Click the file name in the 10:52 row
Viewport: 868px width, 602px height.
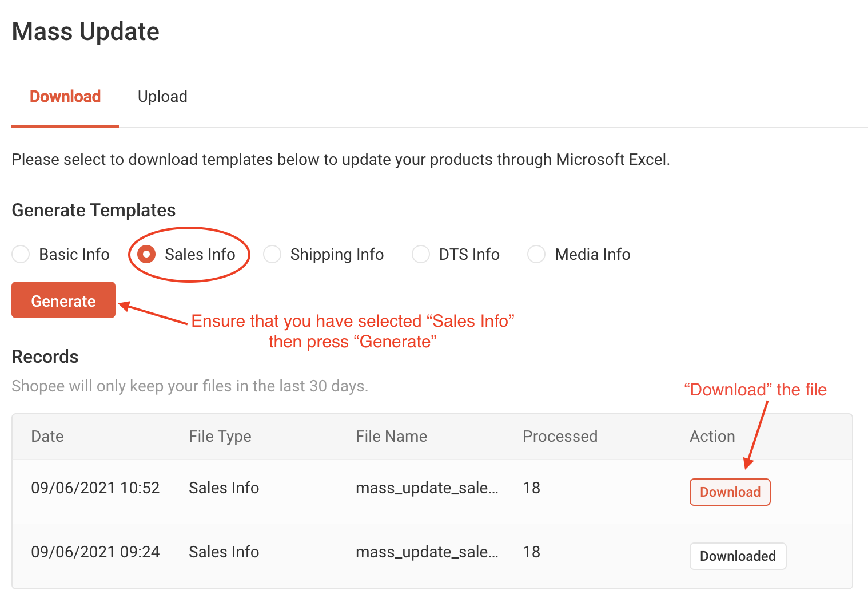point(427,488)
